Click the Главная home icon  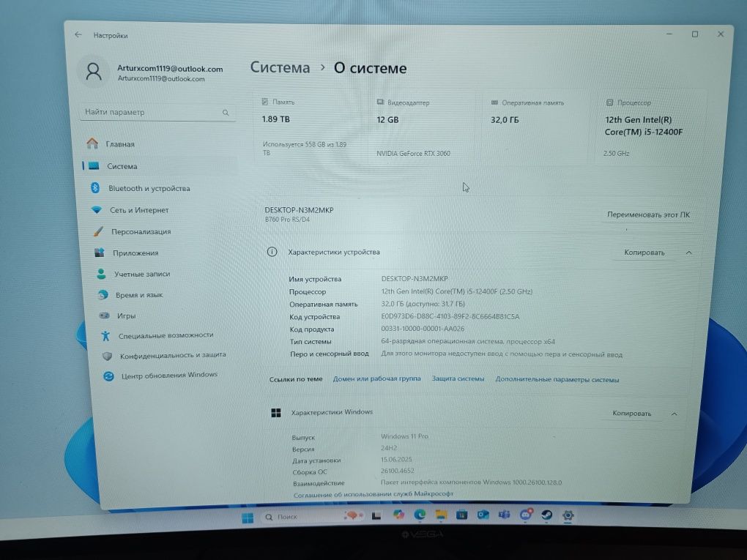92,143
